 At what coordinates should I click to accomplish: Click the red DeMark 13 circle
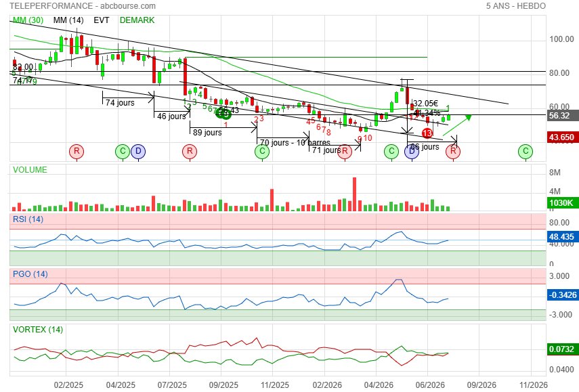427,133
